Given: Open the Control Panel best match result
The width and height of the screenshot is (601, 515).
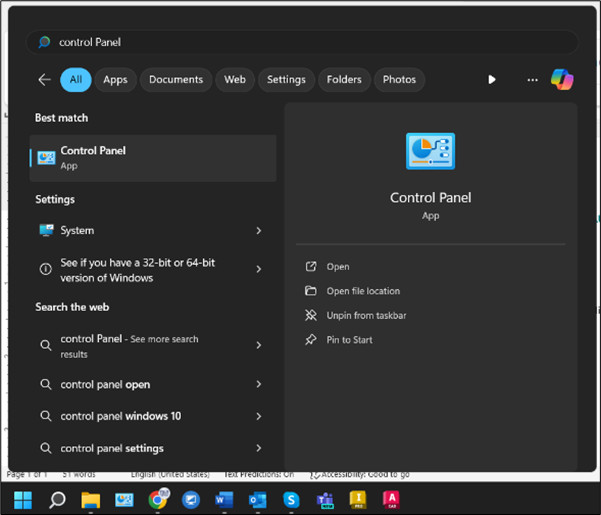Looking at the screenshot, I should click(x=153, y=158).
